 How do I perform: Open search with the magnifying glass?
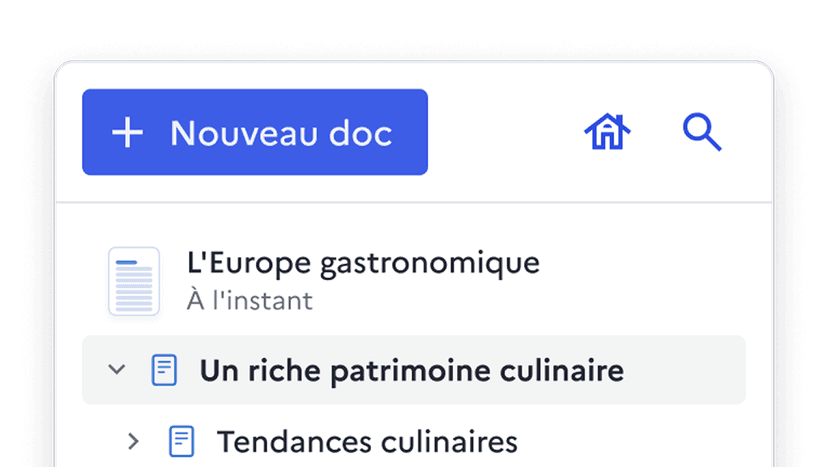(x=701, y=132)
